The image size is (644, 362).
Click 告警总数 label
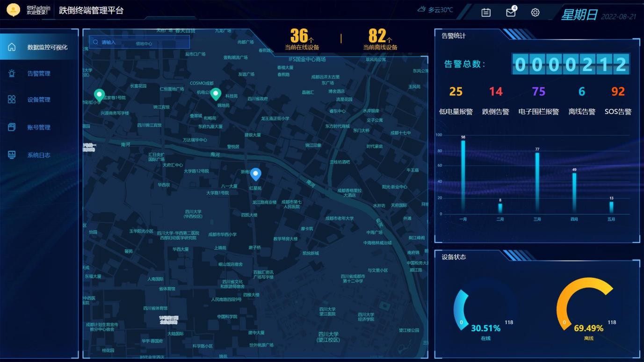pyautogui.click(x=465, y=64)
